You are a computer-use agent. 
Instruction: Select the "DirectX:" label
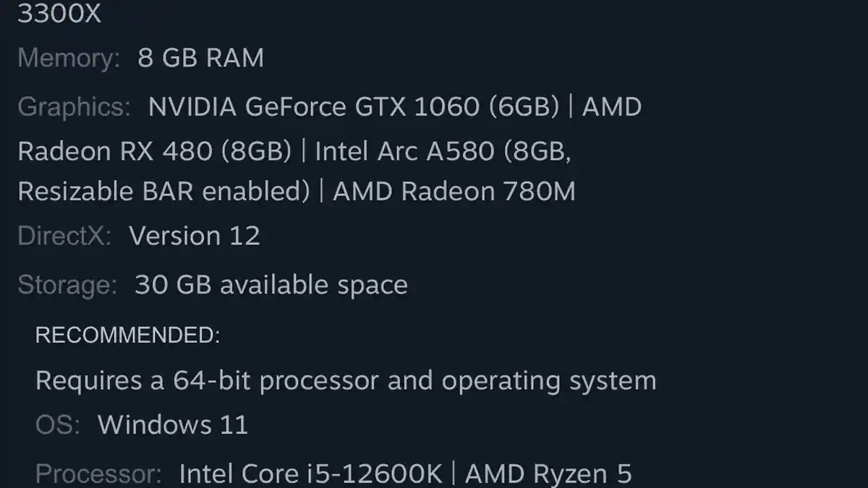pyautogui.click(x=64, y=236)
